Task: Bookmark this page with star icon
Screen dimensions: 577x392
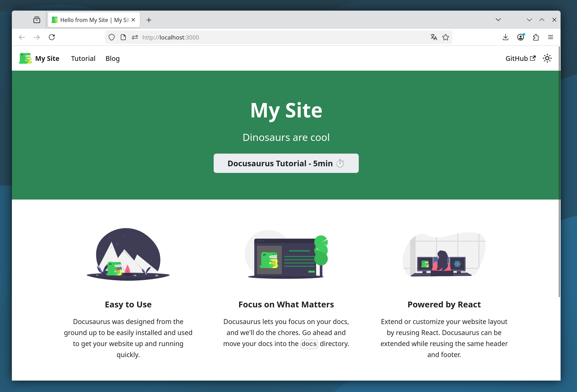Action: [x=445, y=37]
